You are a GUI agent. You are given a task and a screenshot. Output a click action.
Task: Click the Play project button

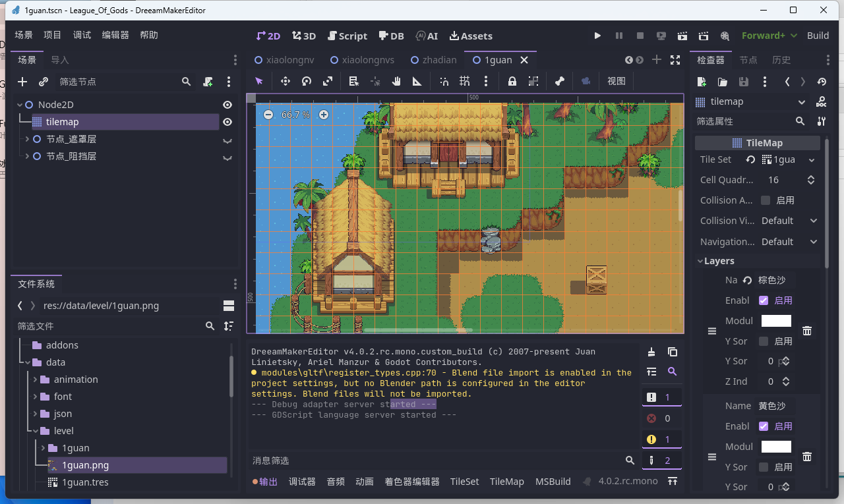point(597,36)
